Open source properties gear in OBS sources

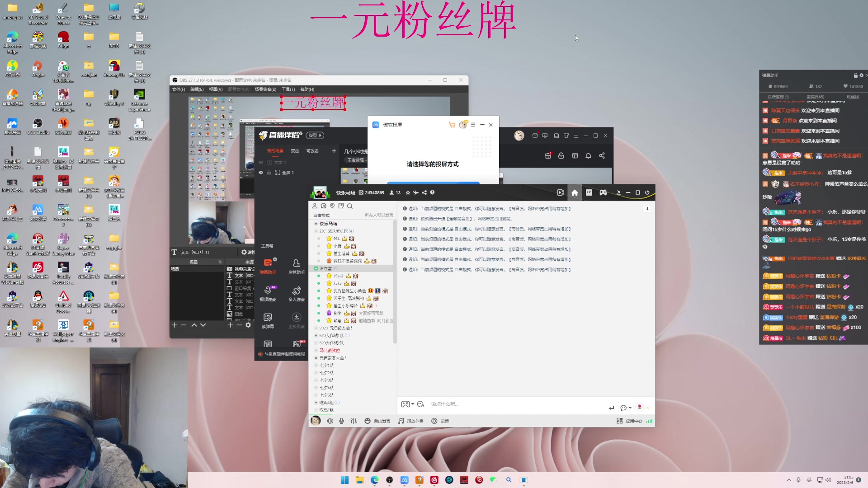[x=248, y=325]
